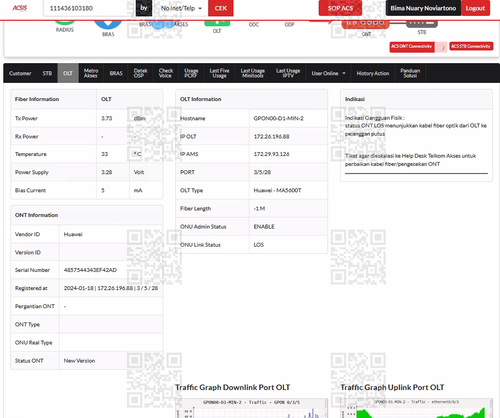Switch to the STB tab
500x418 pixels.
coord(47,73)
